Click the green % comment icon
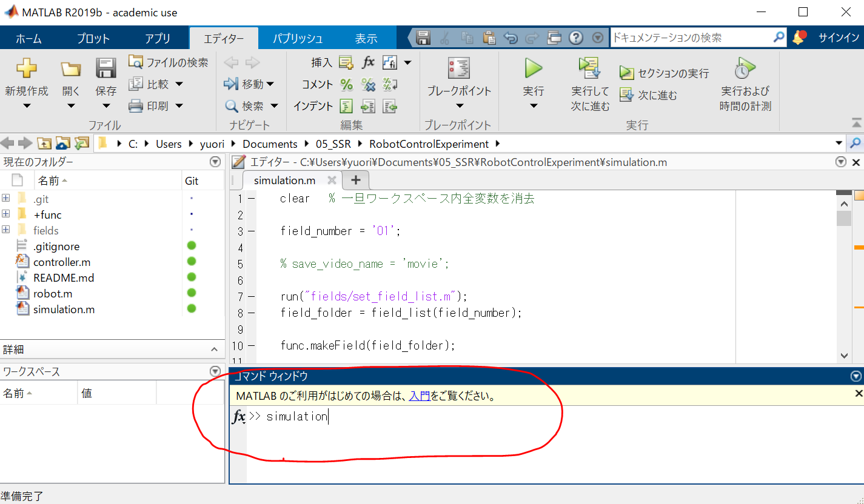This screenshot has height=504, width=864. click(x=346, y=84)
